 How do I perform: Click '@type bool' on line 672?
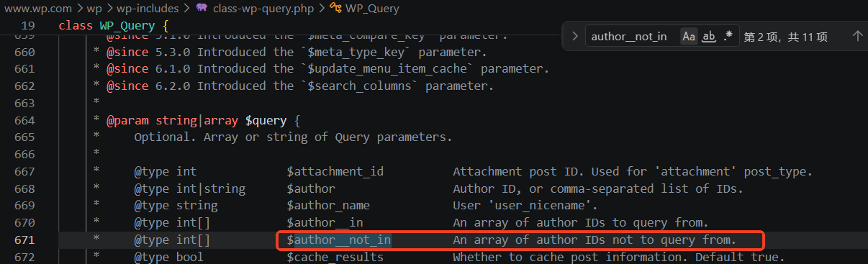click(x=169, y=257)
